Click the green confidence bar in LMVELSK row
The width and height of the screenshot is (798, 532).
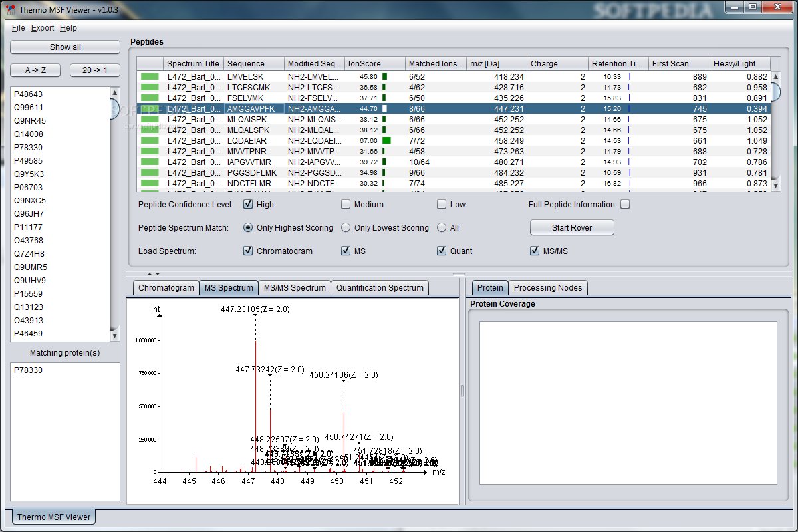[x=150, y=76]
